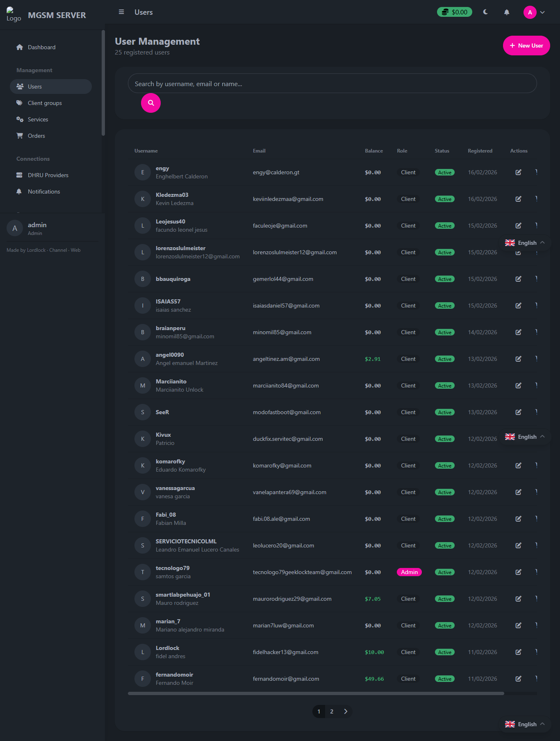Open the Channel link in footer
Viewport: 560px width, 741px height.
click(58, 250)
